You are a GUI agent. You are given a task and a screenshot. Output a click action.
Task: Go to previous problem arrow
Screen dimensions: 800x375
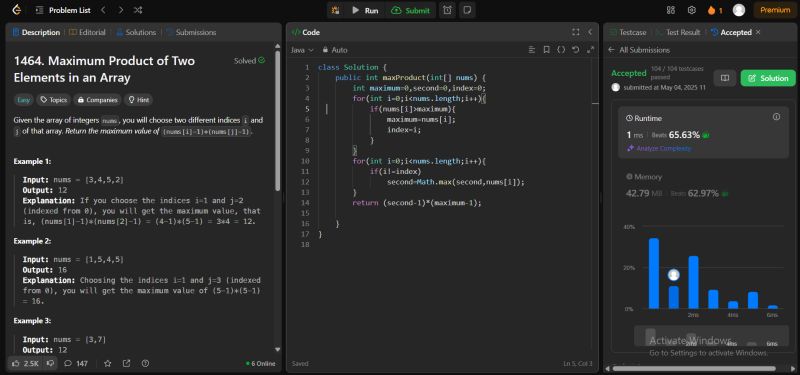click(x=104, y=10)
